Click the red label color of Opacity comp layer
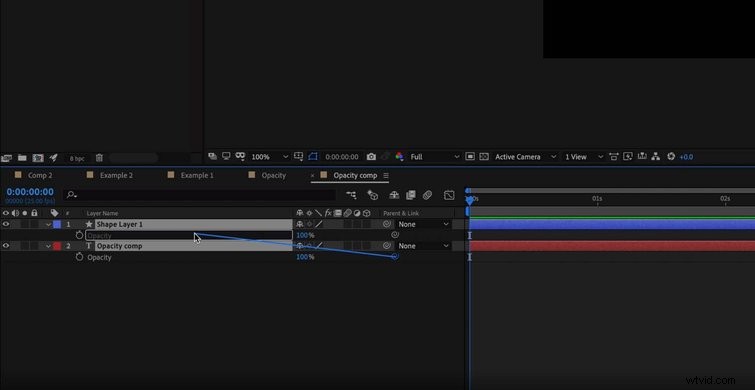The height and width of the screenshot is (390, 755). pos(57,246)
